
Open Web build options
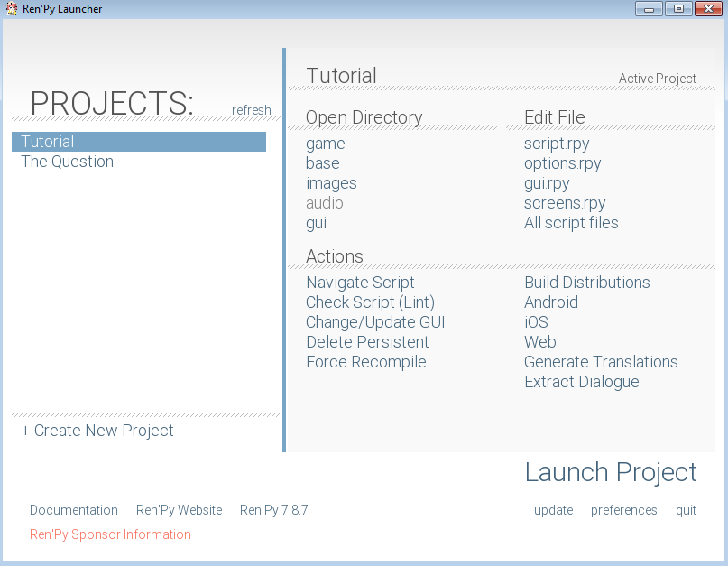point(540,342)
